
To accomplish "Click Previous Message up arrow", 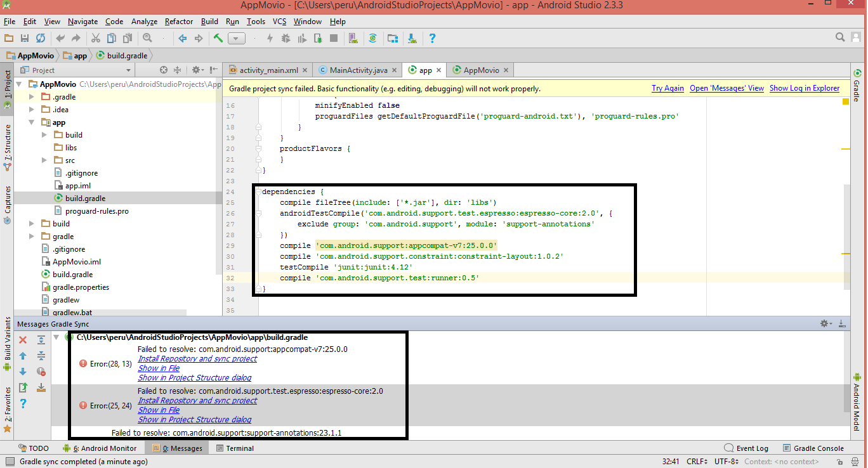I will pos(23,356).
